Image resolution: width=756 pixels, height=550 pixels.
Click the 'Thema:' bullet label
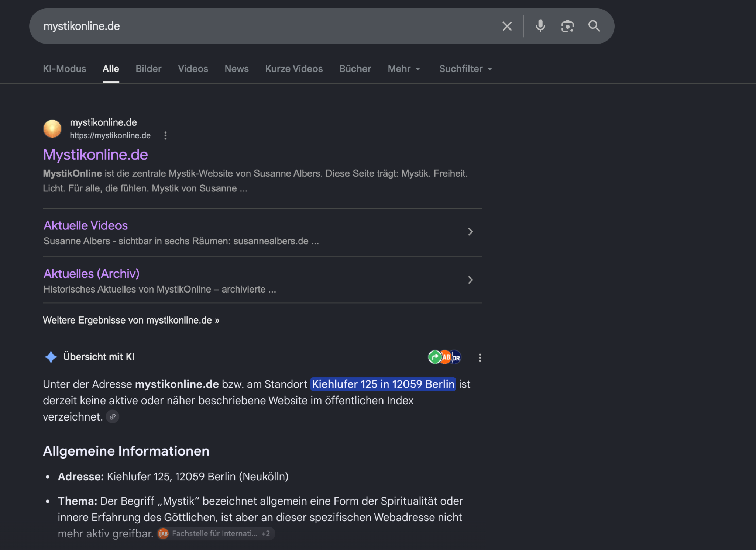tap(78, 501)
